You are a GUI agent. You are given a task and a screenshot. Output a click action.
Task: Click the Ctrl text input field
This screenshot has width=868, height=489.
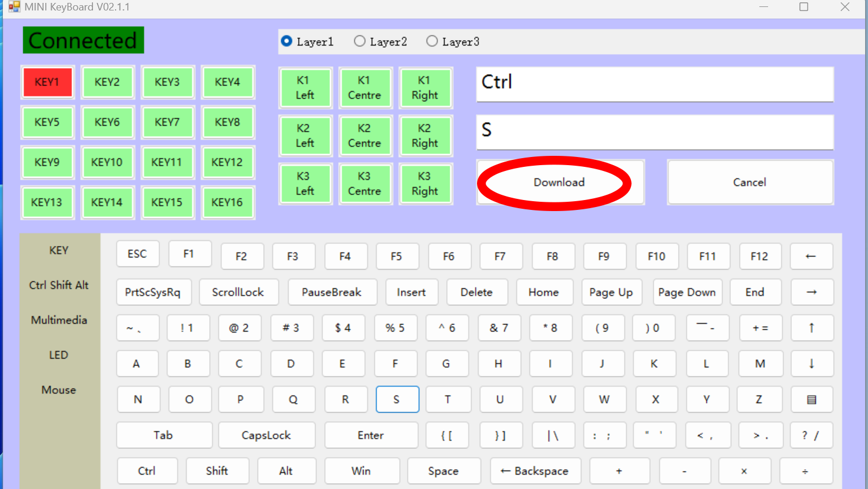(654, 83)
